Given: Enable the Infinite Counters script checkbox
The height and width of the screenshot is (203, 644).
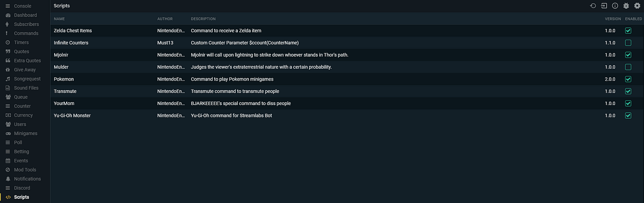Looking at the screenshot, I should (x=628, y=43).
